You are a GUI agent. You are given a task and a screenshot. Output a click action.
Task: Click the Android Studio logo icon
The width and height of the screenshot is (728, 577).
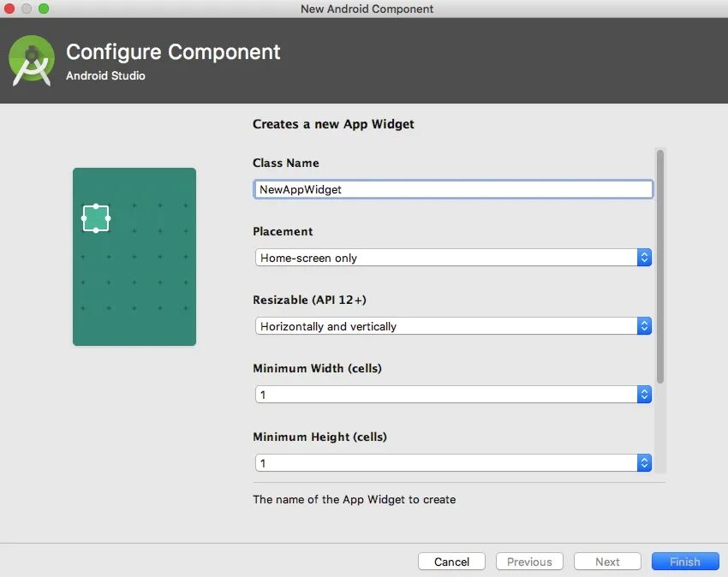[32, 61]
